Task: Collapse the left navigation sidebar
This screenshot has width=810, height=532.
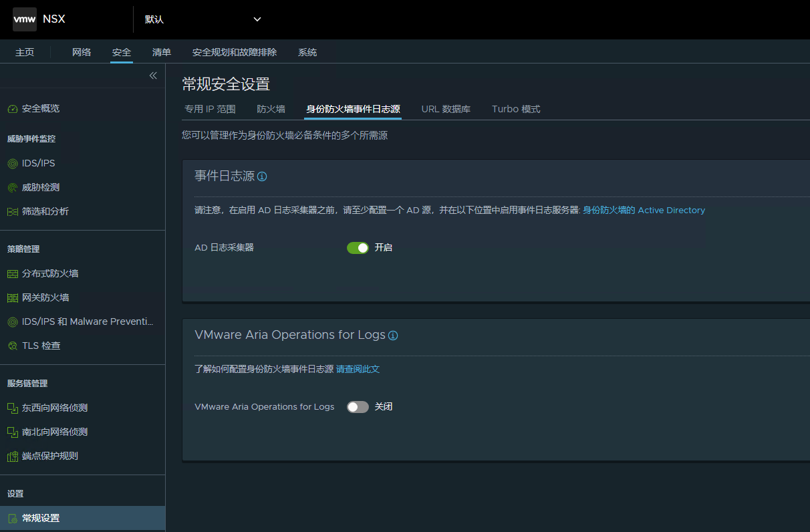Action: click(x=153, y=76)
